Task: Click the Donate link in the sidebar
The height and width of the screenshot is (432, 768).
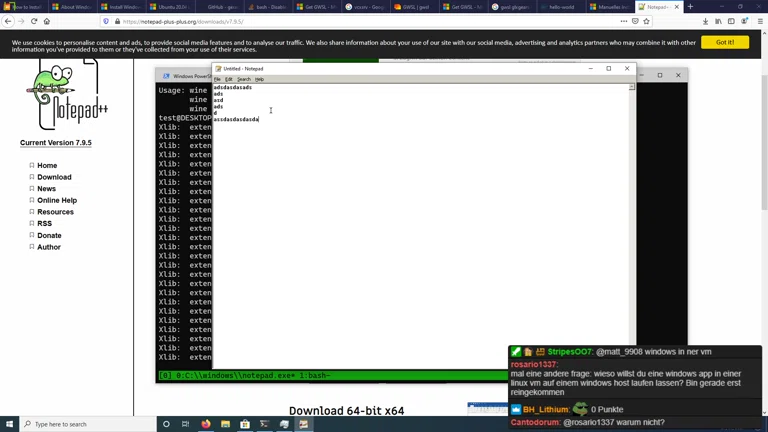Action: [x=49, y=235]
